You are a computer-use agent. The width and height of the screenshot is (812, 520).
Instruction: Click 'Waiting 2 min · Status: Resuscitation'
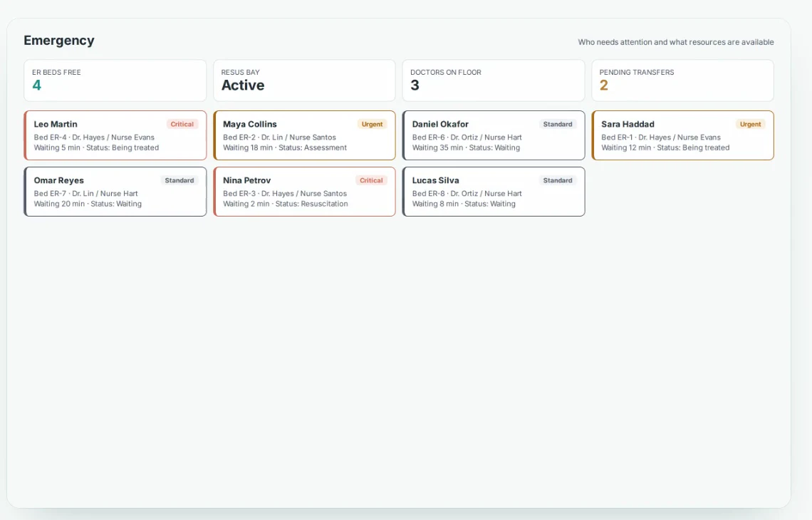[x=286, y=204]
